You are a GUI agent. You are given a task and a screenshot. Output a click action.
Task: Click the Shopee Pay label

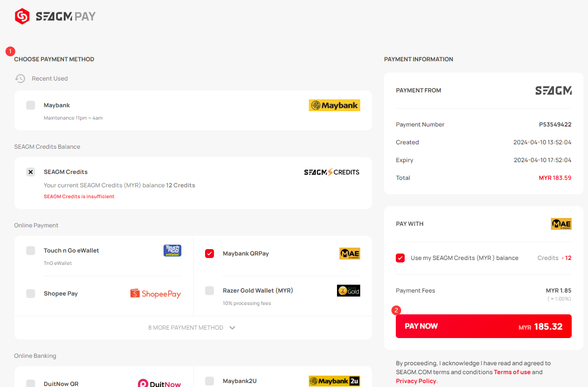click(x=61, y=294)
